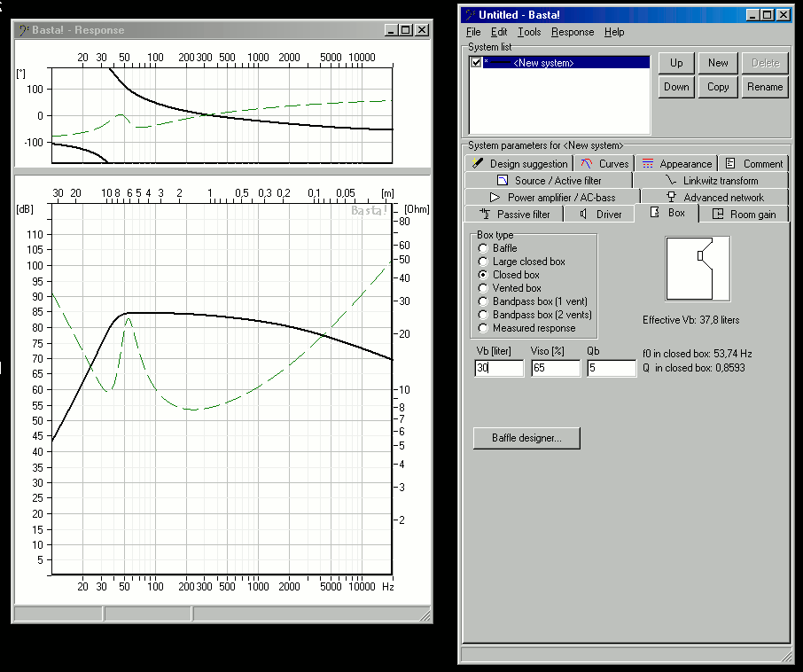Click the Baffle designer button

526,438
